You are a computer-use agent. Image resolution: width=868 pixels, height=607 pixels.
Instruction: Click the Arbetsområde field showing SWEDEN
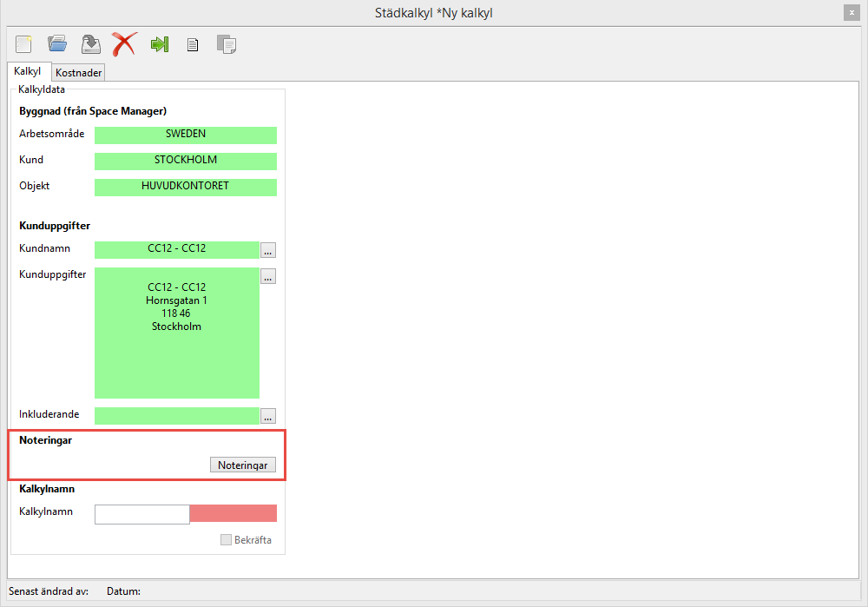click(185, 135)
